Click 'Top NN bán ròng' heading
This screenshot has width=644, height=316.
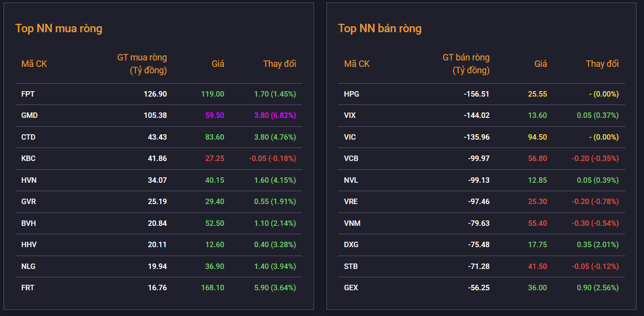pos(379,28)
